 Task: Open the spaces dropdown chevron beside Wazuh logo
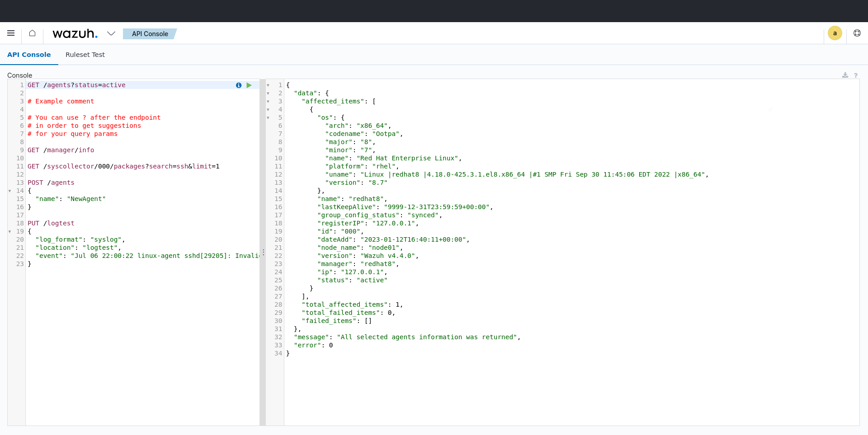pyautogui.click(x=111, y=33)
